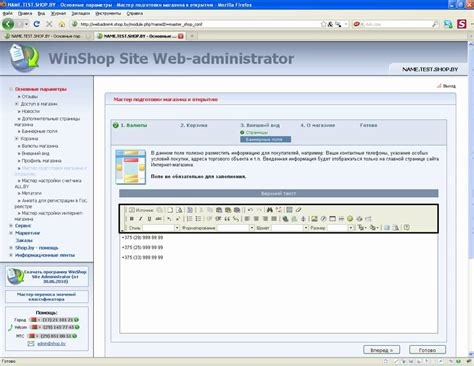Toggle bold formatting in the editor toolbar
The image size is (474, 366).
[x=132, y=219]
